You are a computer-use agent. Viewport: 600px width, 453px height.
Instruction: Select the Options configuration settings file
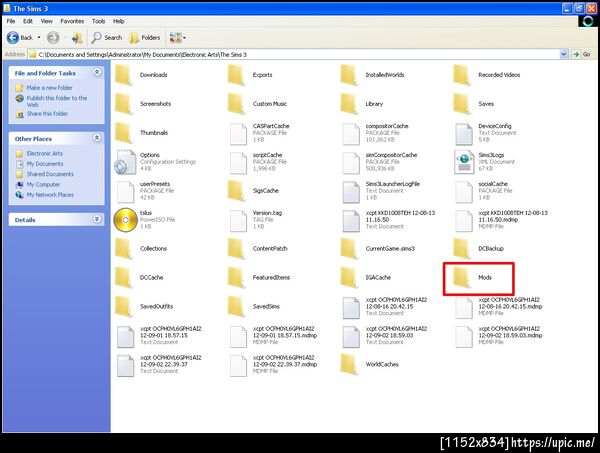tap(155, 162)
